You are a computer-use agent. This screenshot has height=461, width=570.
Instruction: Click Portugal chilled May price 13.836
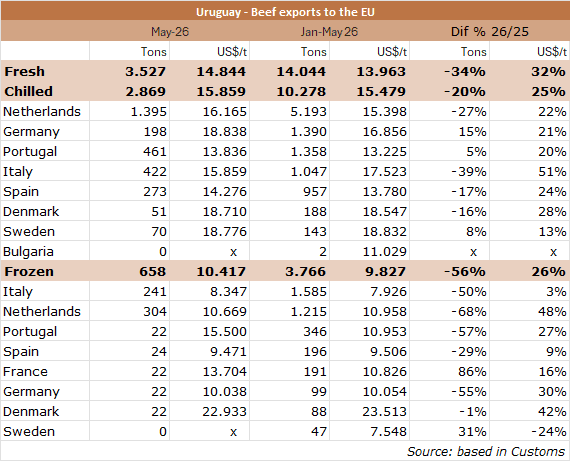[x=225, y=151]
